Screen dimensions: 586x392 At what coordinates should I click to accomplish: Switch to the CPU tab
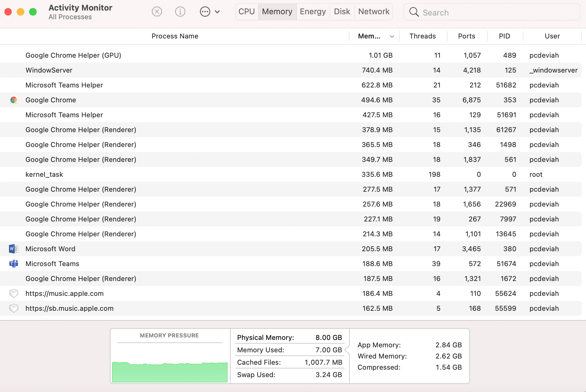(246, 12)
